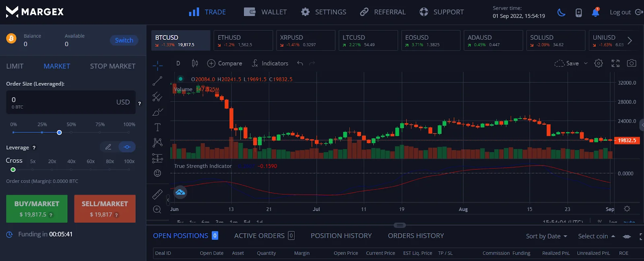
Task: Expand the Sort by Date dropdown
Action: [546, 236]
